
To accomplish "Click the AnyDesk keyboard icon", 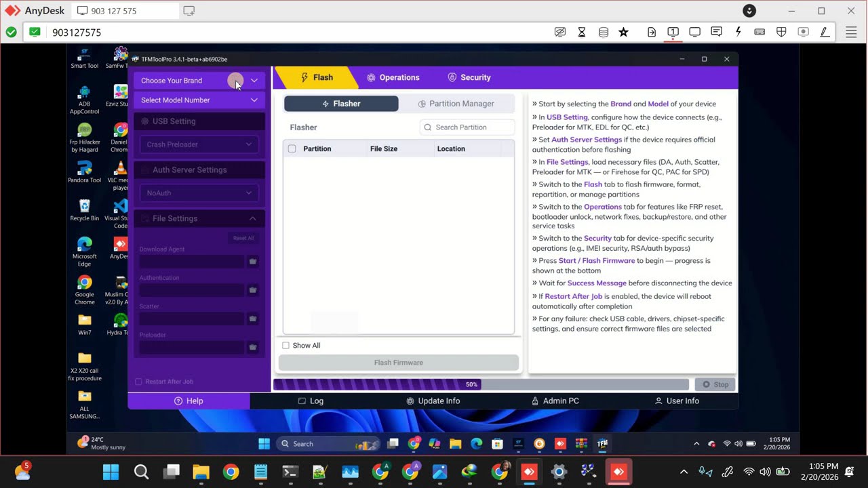I will 759,32.
